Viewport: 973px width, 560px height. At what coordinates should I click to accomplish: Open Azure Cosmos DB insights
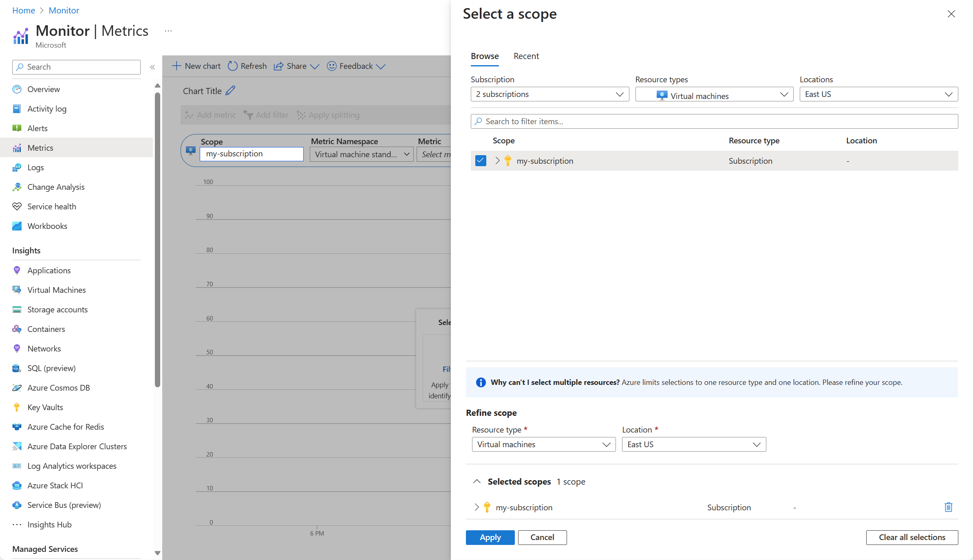click(58, 388)
